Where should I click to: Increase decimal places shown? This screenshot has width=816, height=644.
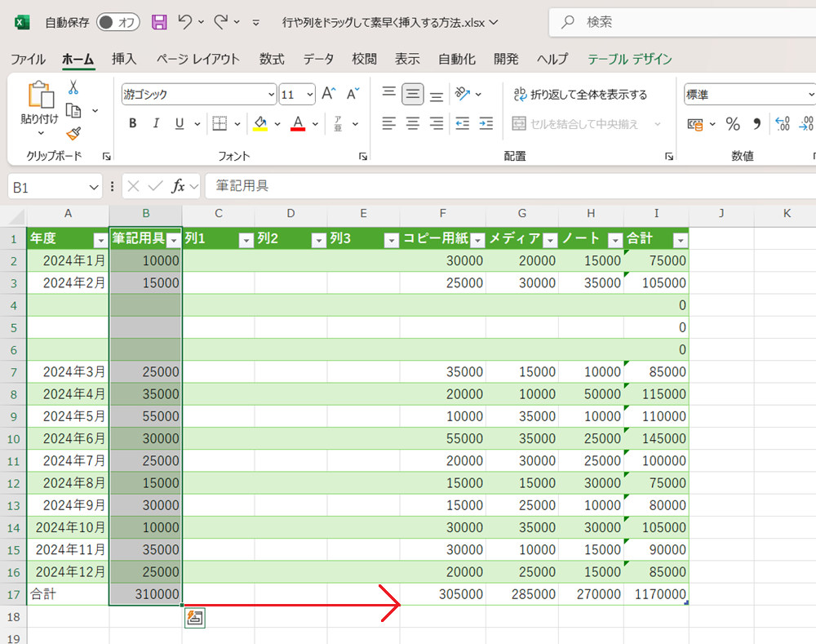pos(783,124)
